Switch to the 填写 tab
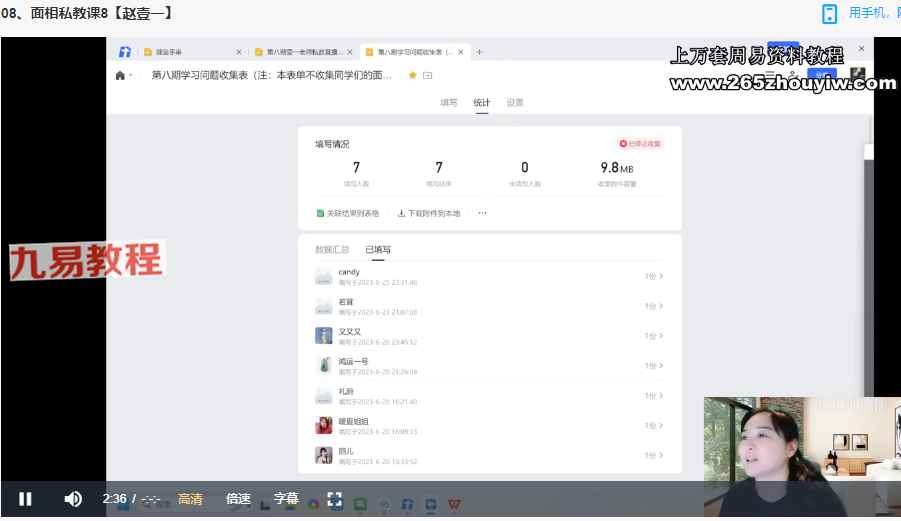 point(449,102)
